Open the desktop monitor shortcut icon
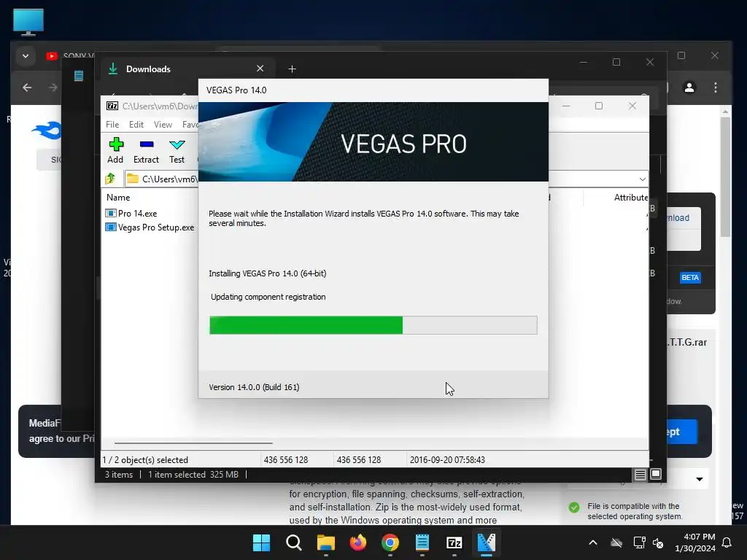Viewport: 747px width, 560px height. click(x=28, y=22)
